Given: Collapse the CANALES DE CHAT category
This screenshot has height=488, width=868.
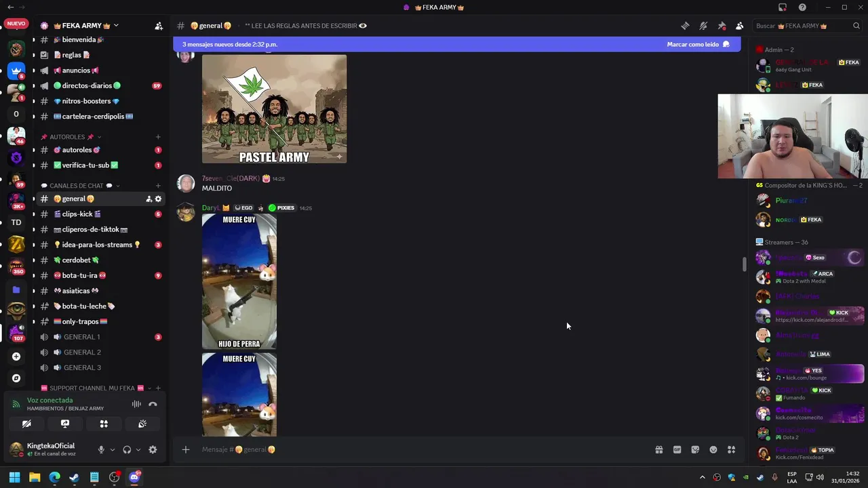Looking at the screenshot, I should 80,186.
